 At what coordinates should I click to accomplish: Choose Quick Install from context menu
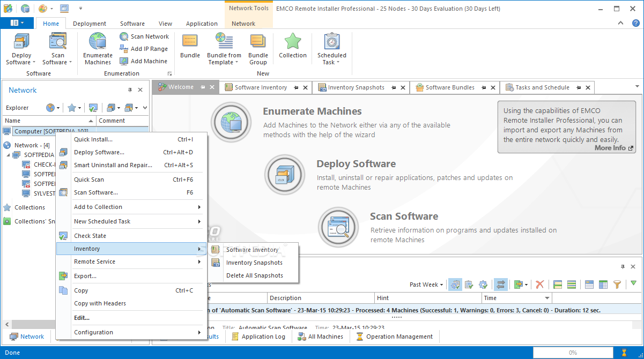(93, 139)
